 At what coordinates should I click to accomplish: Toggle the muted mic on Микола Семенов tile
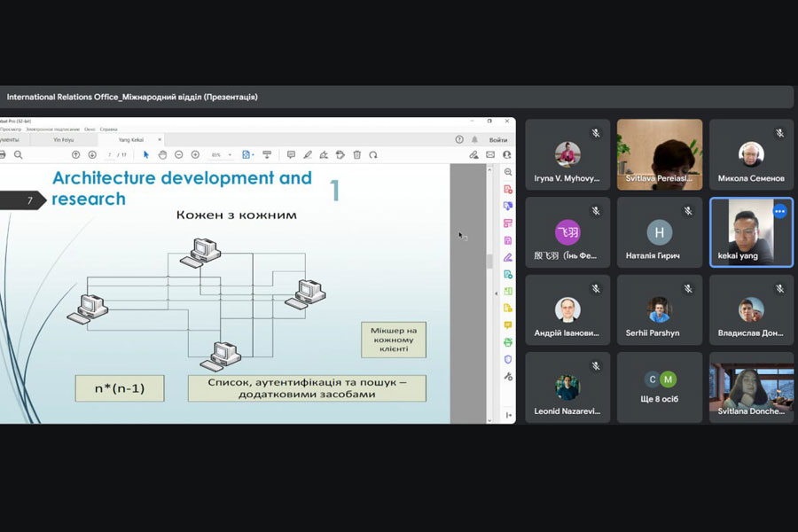[779, 134]
